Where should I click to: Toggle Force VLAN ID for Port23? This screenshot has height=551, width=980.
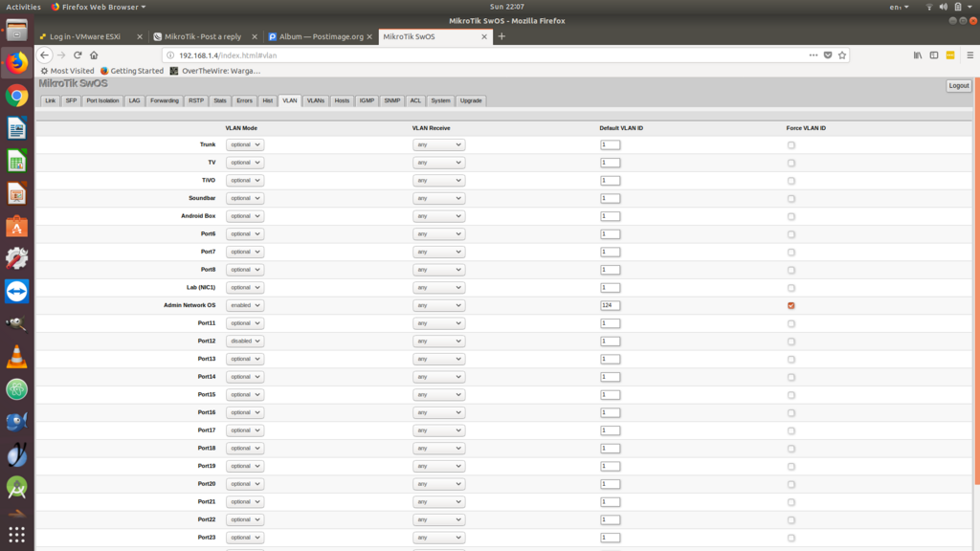tap(791, 538)
